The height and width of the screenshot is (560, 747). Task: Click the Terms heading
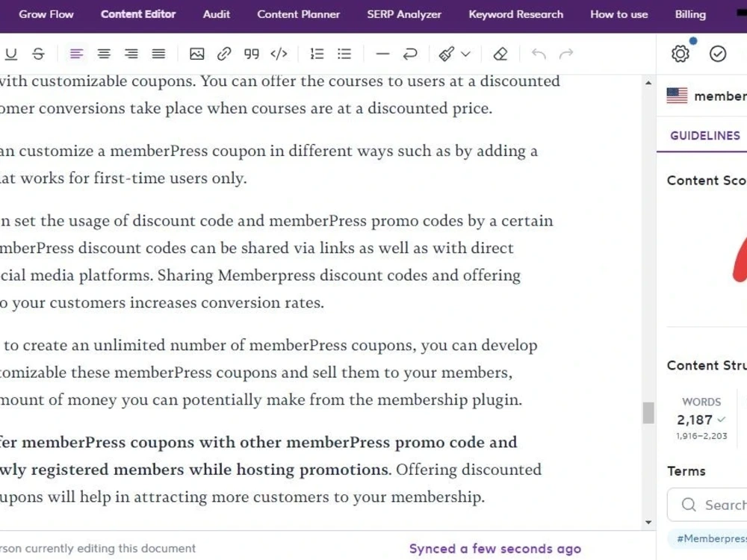click(x=686, y=471)
